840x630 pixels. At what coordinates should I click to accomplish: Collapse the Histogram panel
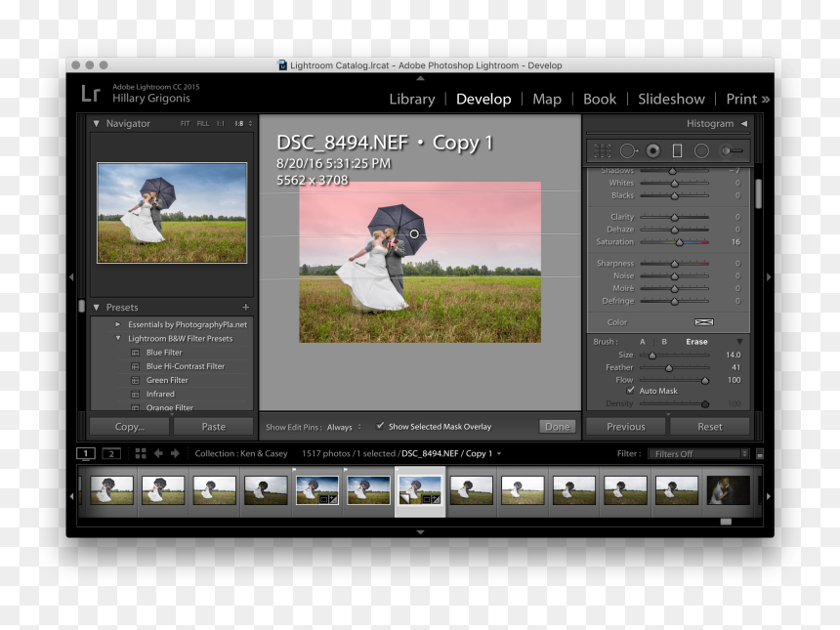(x=744, y=123)
